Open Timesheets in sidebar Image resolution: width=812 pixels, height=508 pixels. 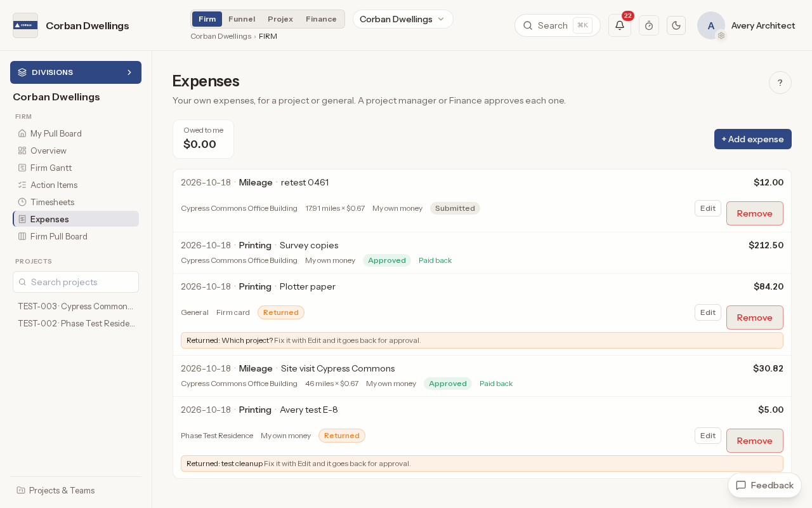pos(75,202)
